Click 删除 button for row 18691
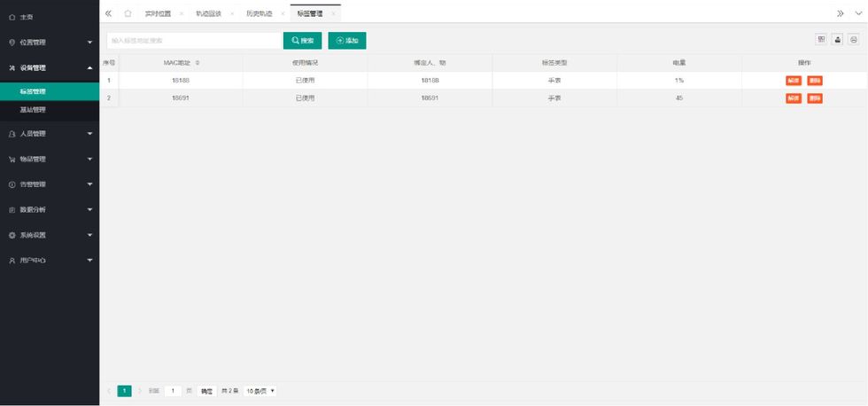The height and width of the screenshot is (406, 868). click(x=814, y=98)
